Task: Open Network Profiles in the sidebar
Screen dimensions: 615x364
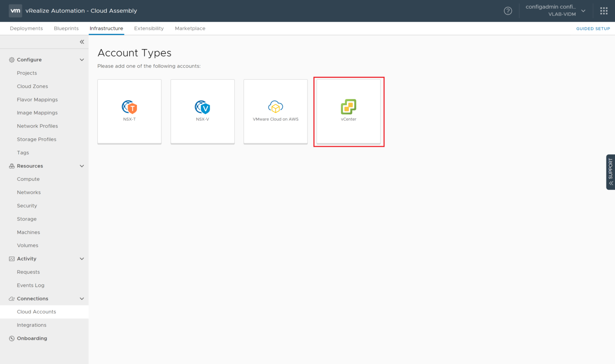Action: 37,126
